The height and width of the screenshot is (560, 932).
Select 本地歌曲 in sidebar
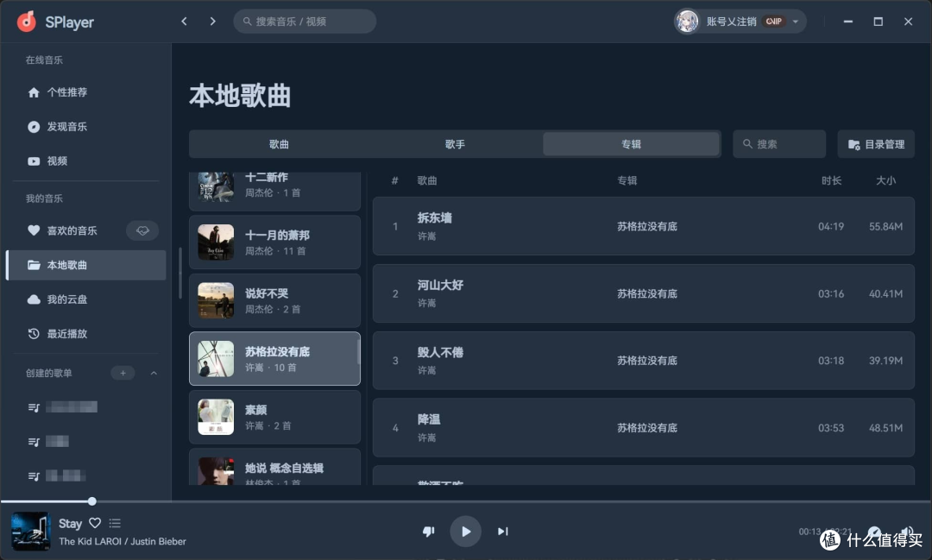click(86, 265)
